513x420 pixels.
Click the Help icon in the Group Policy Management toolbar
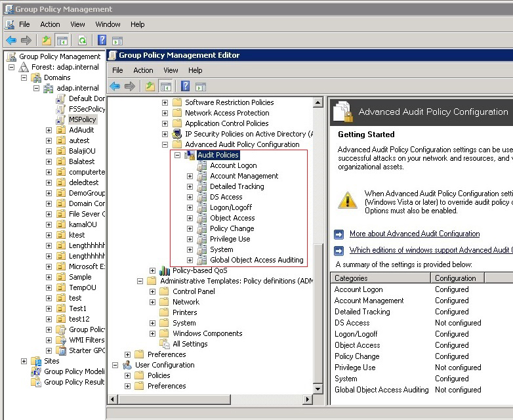click(102, 40)
